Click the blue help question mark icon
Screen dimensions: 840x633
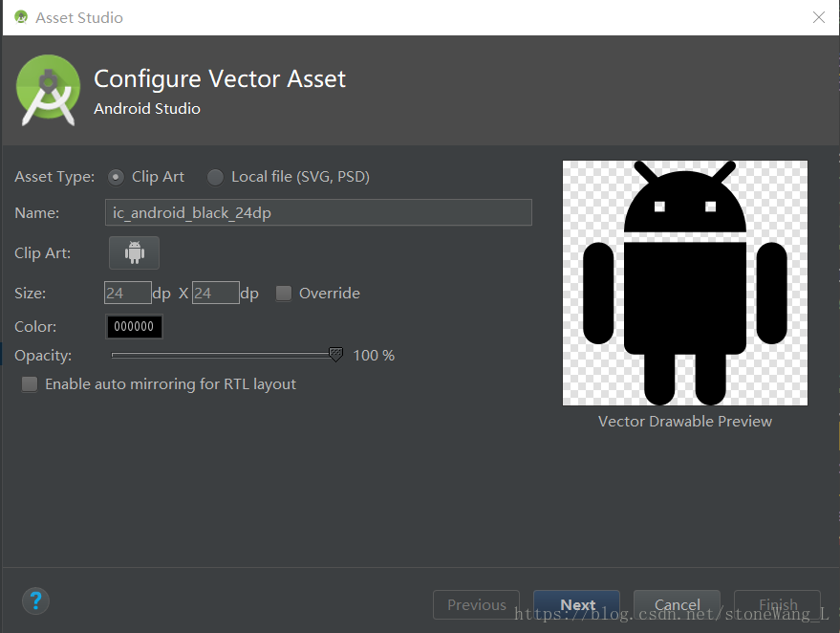[35, 600]
